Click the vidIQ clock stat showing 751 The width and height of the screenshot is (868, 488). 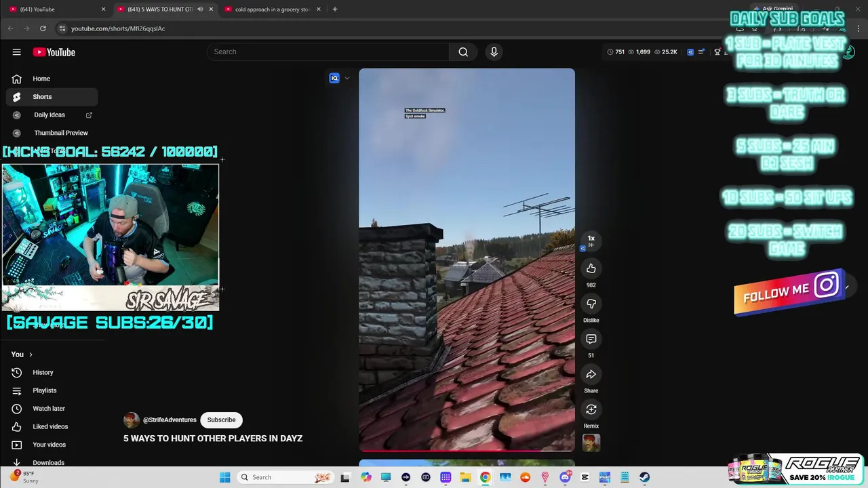(616, 52)
